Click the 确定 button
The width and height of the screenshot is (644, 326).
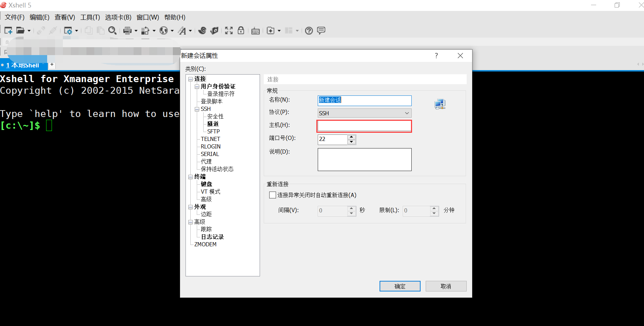pos(400,286)
